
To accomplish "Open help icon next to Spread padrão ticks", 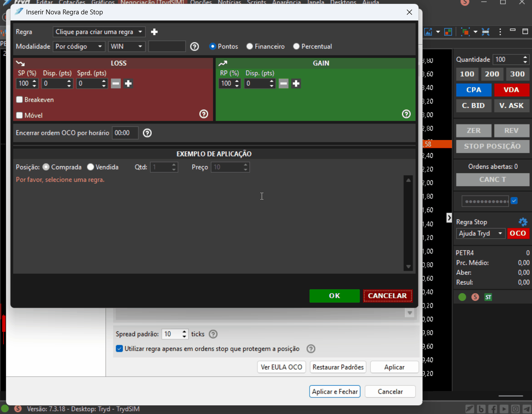I will (x=213, y=334).
